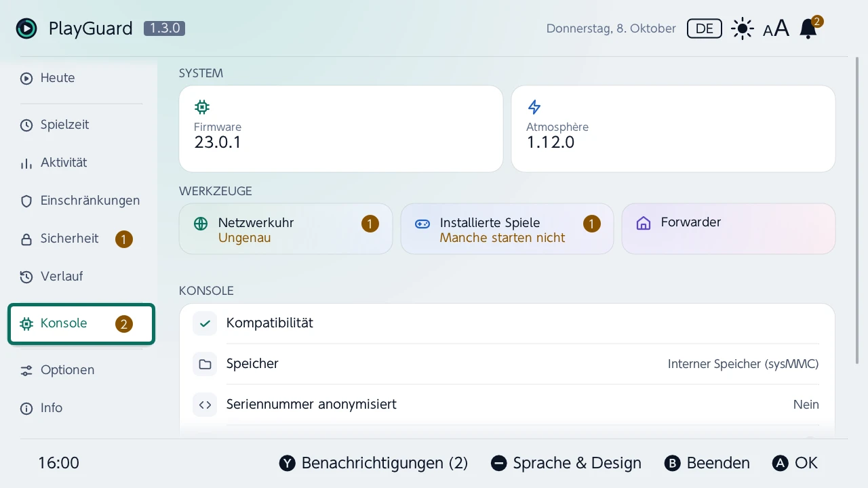Click the OK footer button
The width and height of the screenshot is (868, 488).
point(795,463)
